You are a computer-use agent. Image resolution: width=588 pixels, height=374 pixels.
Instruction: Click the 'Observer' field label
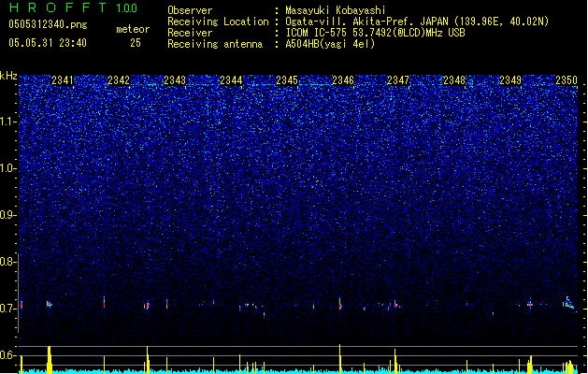(x=190, y=10)
